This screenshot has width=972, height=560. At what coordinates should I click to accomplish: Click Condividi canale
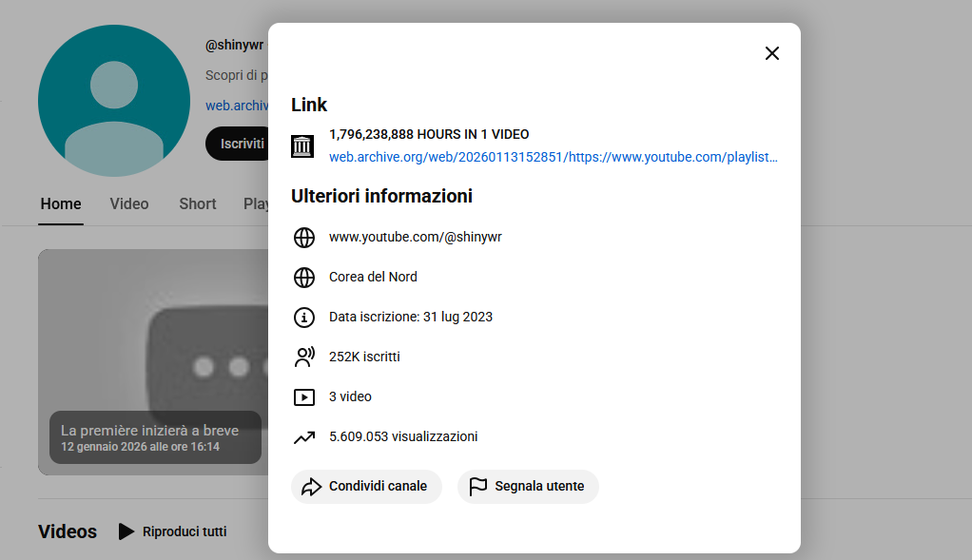pyautogui.click(x=366, y=486)
